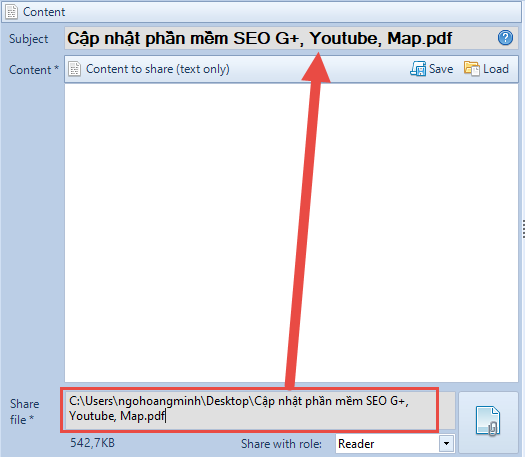Click the 'Content *' field label
This screenshot has height=457, width=525.
[x=34, y=70]
